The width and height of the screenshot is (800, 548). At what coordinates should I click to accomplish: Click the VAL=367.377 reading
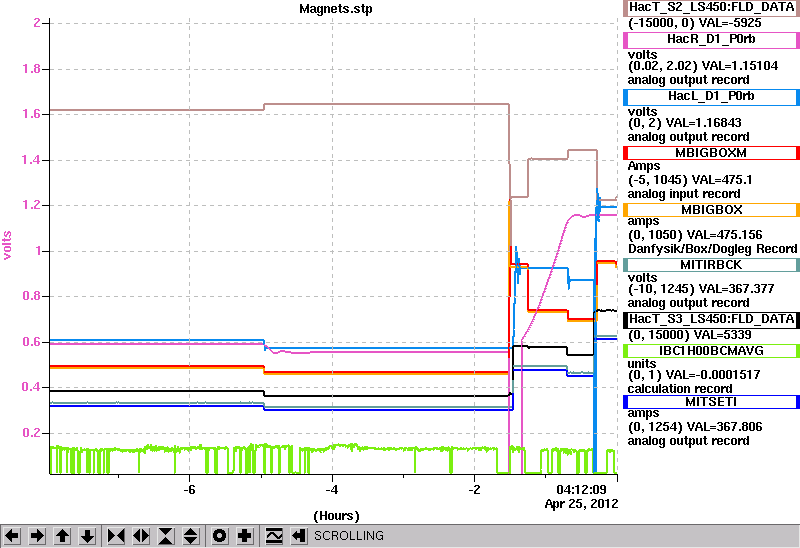click(x=737, y=289)
